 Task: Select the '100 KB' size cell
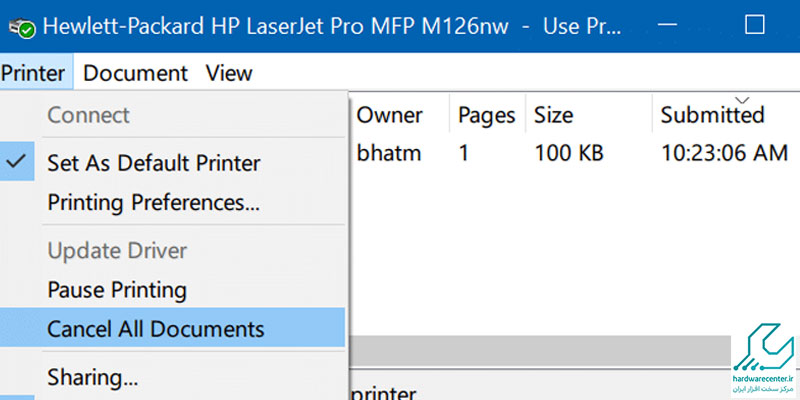pyautogui.click(x=569, y=153)
